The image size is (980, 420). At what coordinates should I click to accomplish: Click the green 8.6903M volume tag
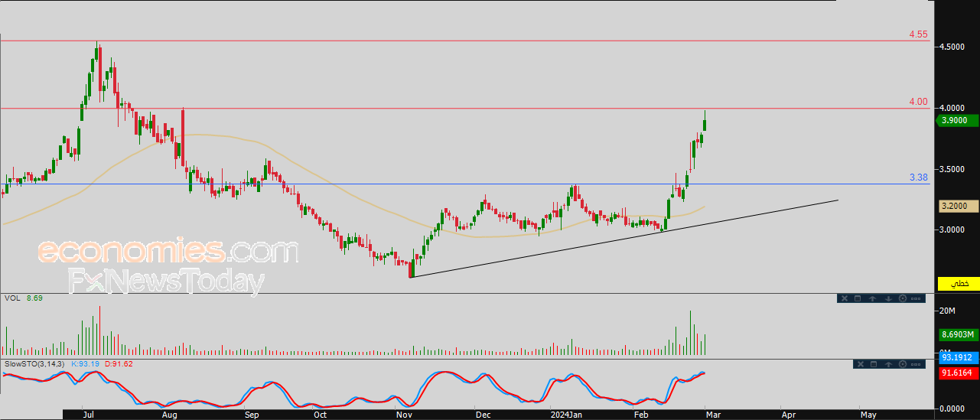click(959, 334)
